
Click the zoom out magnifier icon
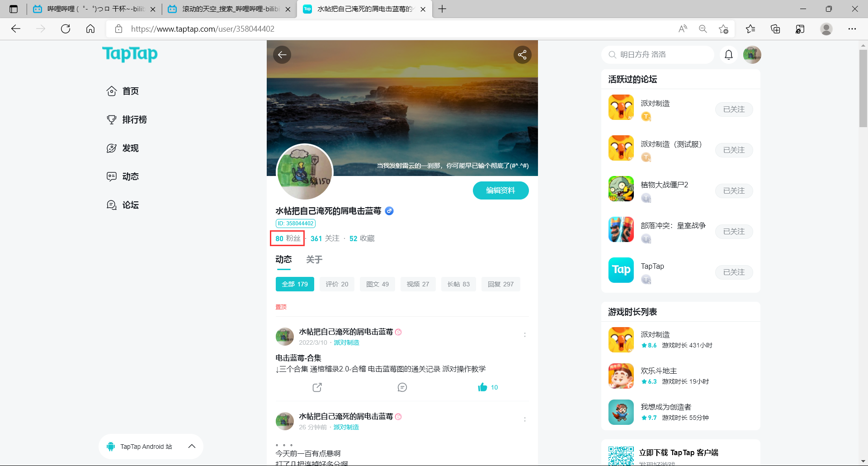click(703, 29)
